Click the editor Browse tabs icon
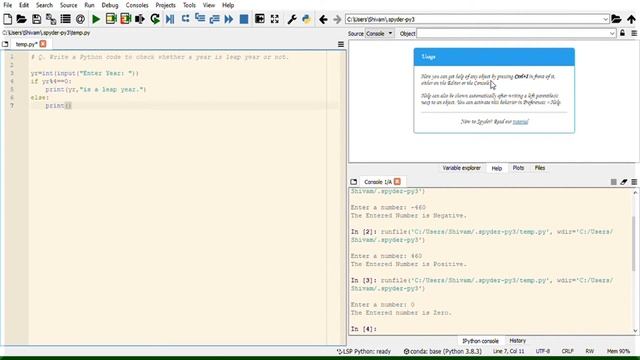640x360 pixels. coord(5,44)
